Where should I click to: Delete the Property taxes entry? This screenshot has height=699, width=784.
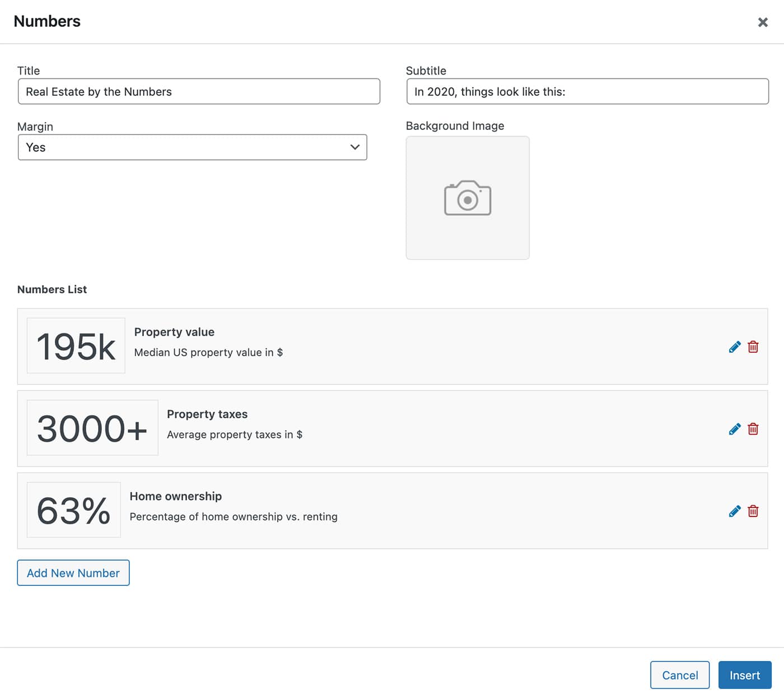point(753,429)
